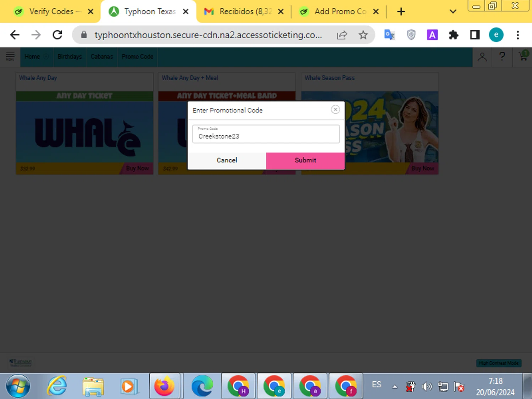Open the Windows Start button

[x=18, y=386]
